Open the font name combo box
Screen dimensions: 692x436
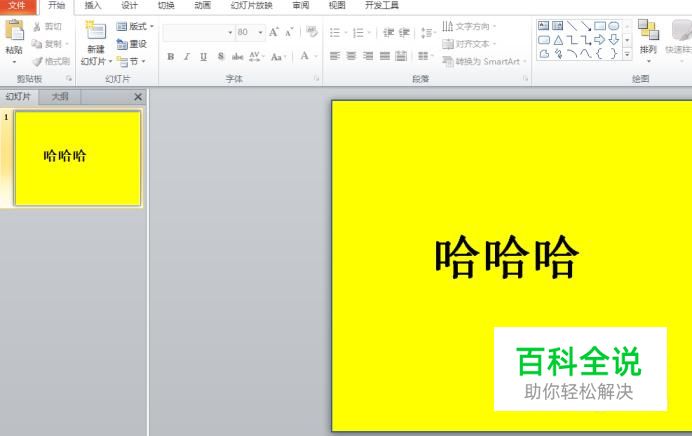(199, 32)
